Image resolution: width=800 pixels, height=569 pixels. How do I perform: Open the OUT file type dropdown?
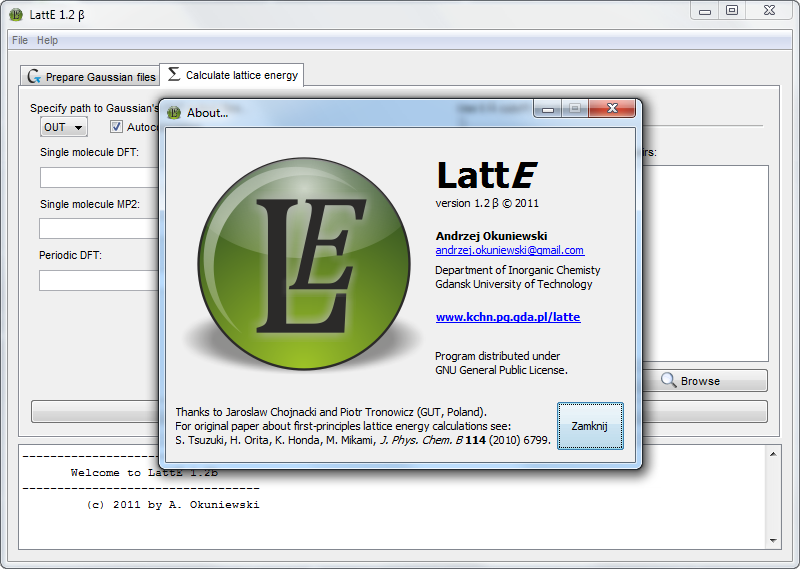(64, 127)
